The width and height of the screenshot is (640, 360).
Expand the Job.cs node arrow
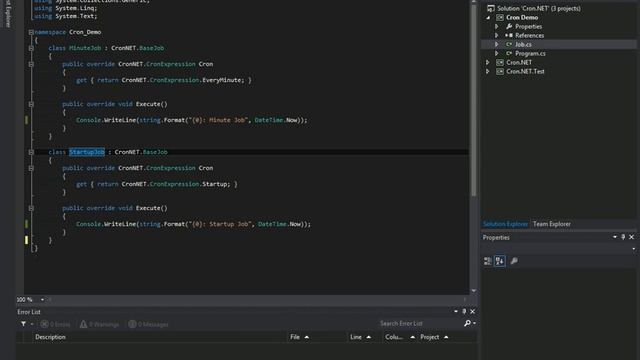tap(497, 44)
